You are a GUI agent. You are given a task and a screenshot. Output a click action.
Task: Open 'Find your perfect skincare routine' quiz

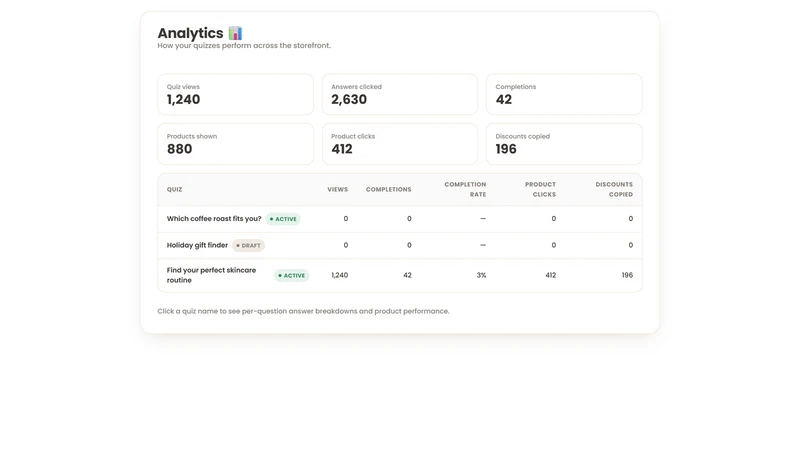pos(211,275)
